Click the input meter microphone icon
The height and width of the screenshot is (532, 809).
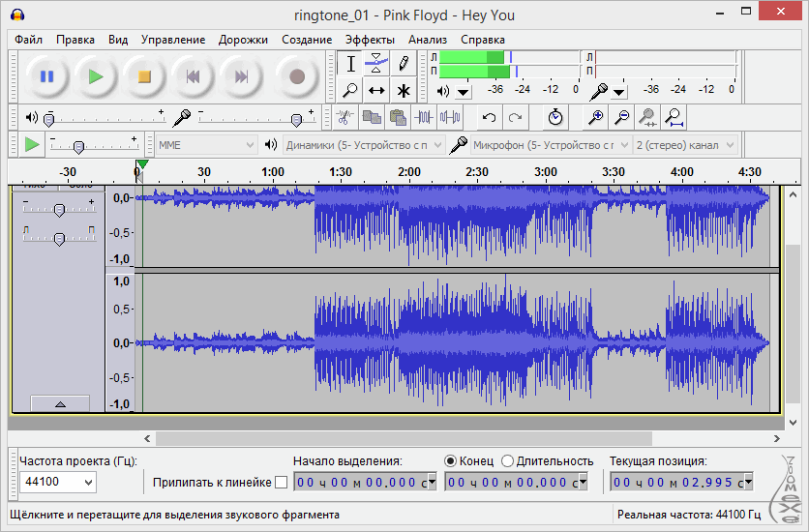click(598, 91)
